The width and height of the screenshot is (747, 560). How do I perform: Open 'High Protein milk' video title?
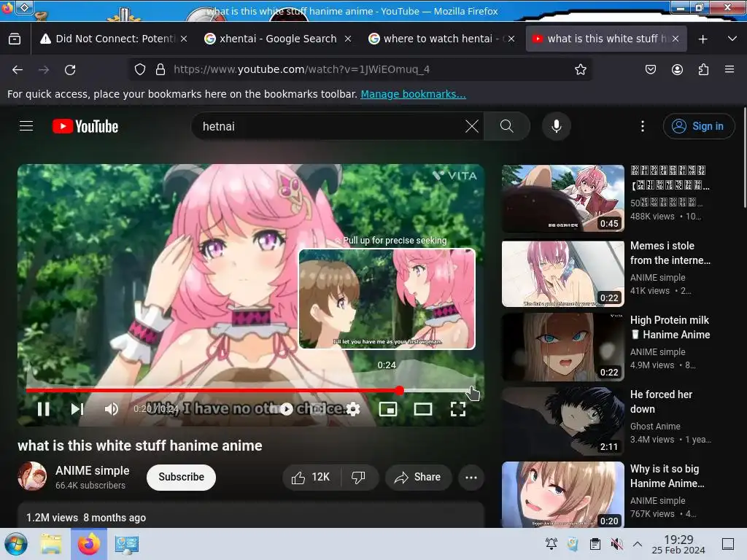point(670,327)
